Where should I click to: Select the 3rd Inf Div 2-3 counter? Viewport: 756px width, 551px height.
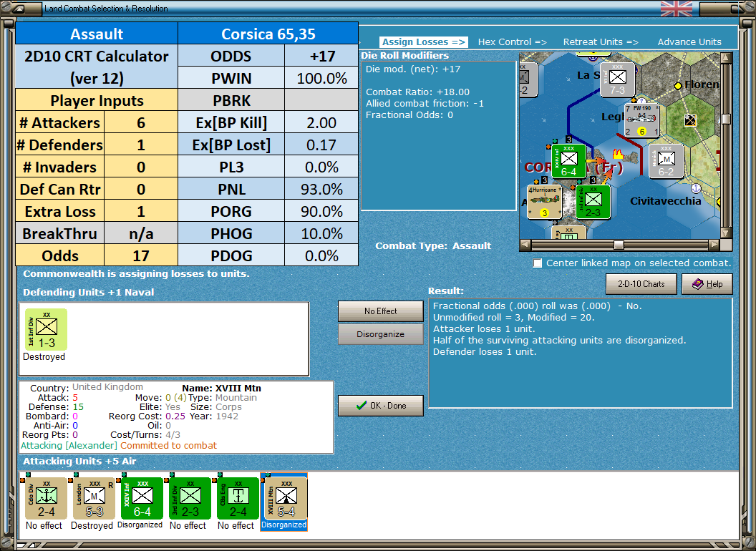pyautogui.click(x=190, y=499)
